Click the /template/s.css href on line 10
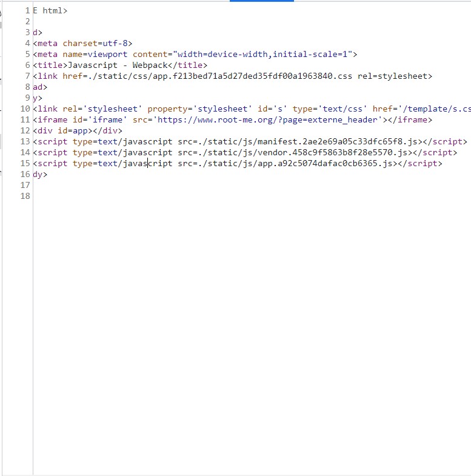This screenshot has width=471, height=476. [x=436, y=109]
